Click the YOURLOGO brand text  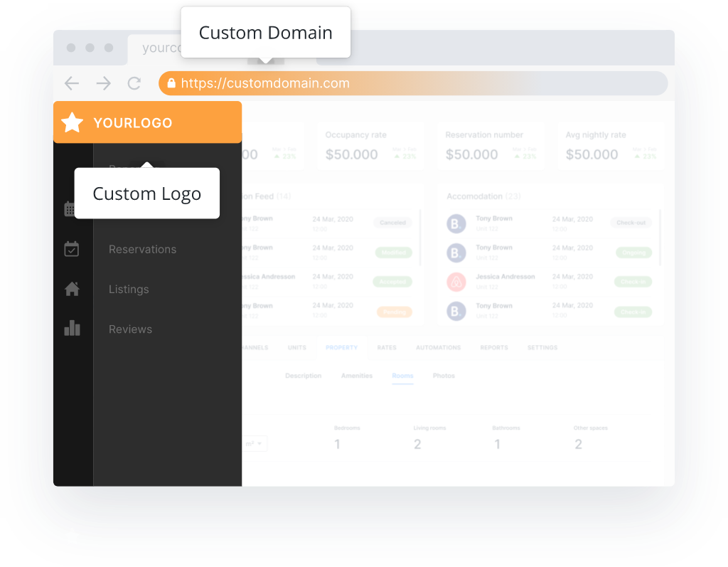[x=133, y=122]
